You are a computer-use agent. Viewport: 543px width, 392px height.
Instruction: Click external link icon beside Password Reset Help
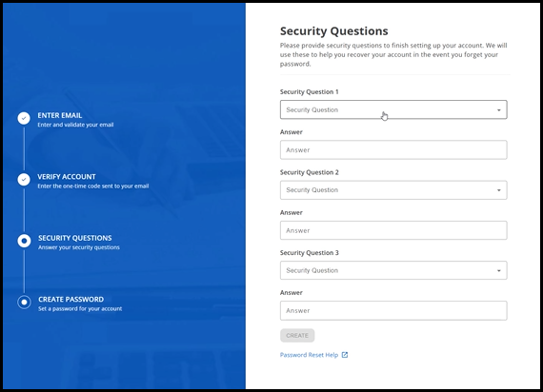pos(345,355)
